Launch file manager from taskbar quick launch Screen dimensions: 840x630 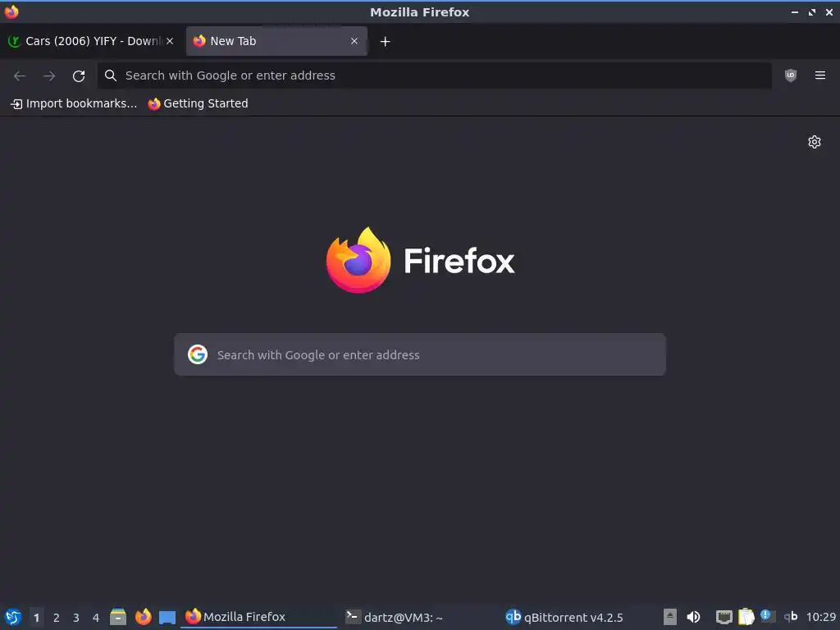tap(118, 617)
